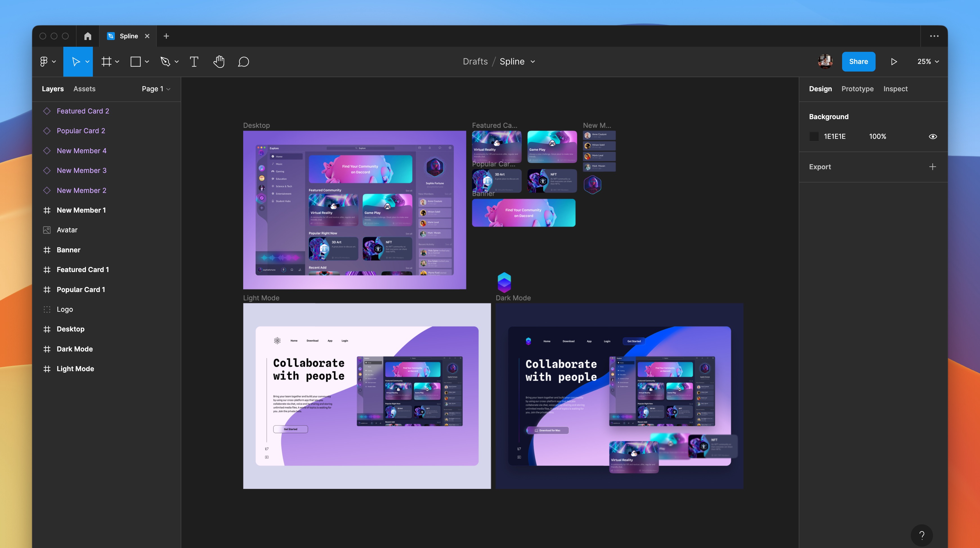The height and width of the screenshot is (548, 980).
Task: Select the Frame tool
Action: 106,62
